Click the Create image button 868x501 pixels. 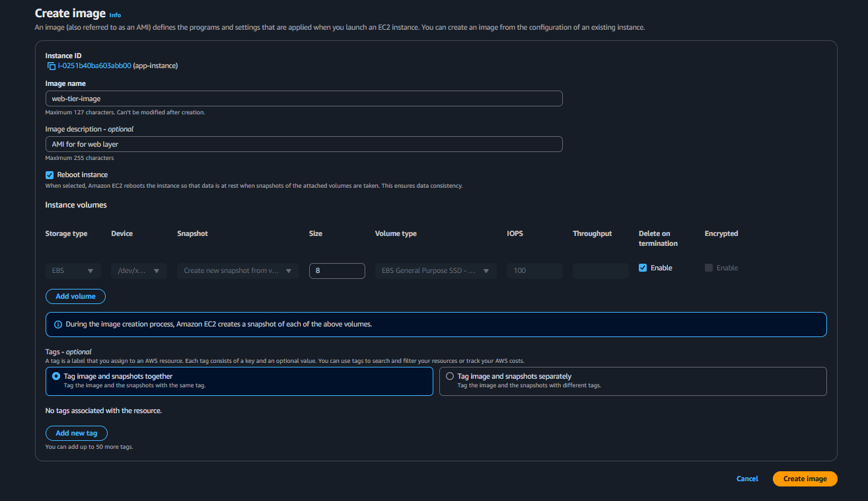click(x=805, y=479)
